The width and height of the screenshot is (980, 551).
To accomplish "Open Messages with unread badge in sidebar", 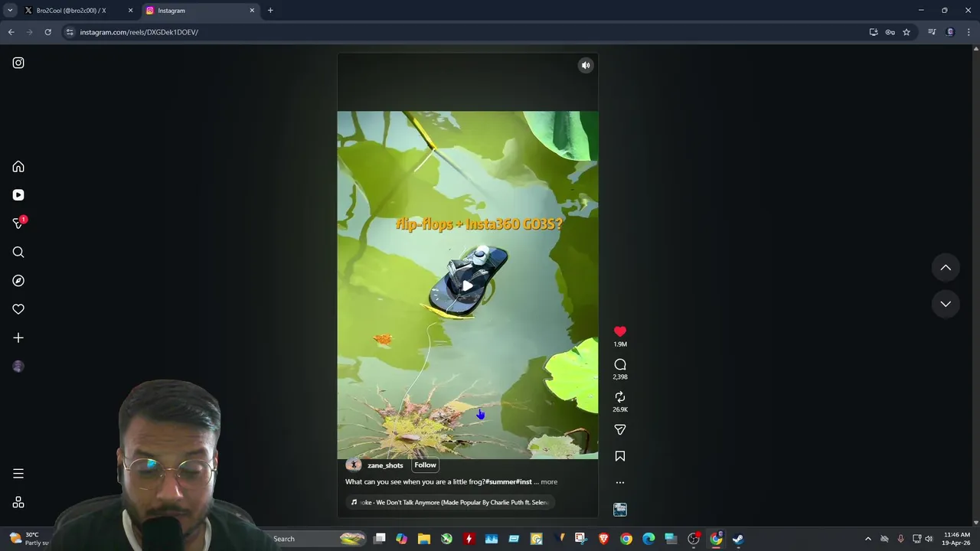I will pos(18,223).
